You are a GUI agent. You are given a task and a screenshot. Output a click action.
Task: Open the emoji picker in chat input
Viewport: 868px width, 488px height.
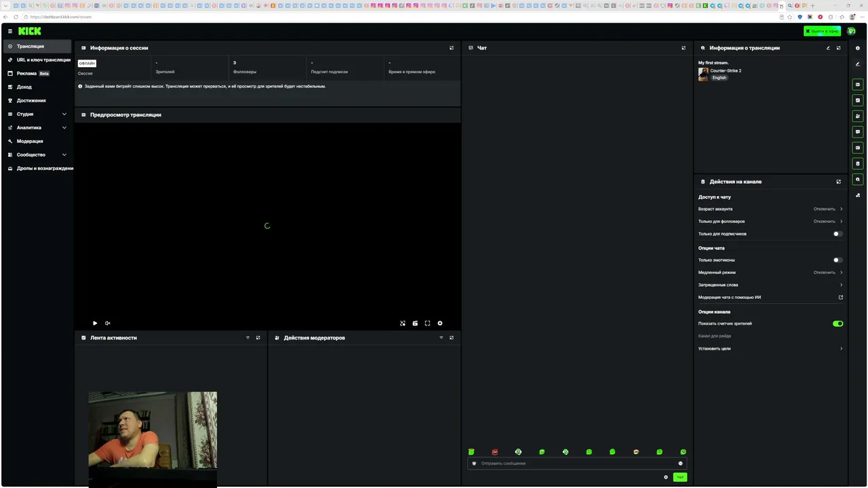(x=680, y=464)
